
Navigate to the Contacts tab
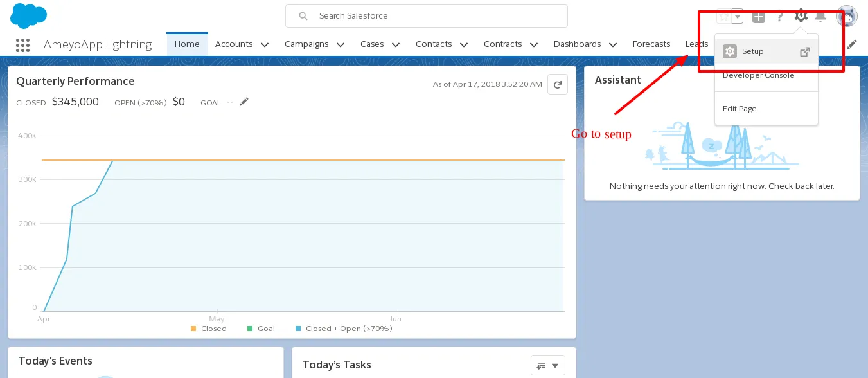tap(434, 44)
